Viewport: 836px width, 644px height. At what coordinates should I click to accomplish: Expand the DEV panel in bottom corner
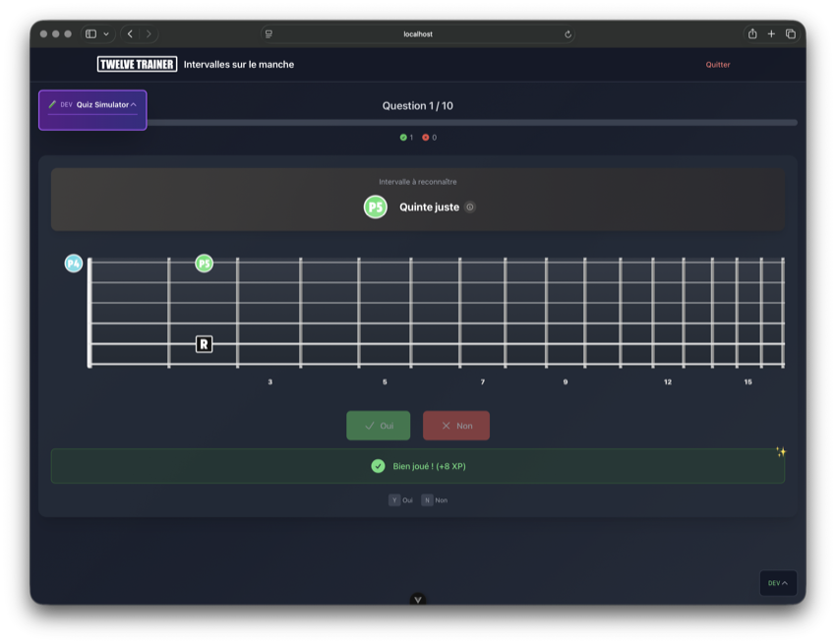click(778, 583)
